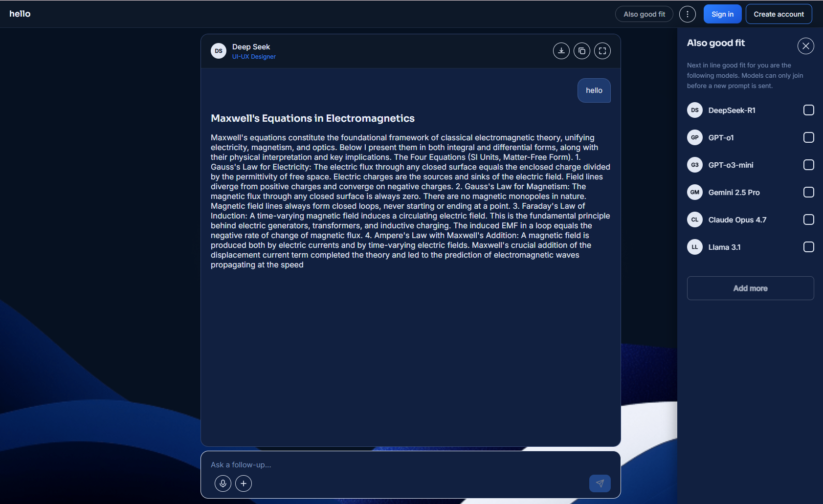Click the Also good fit panel title
823x504 pixels.
716,43
